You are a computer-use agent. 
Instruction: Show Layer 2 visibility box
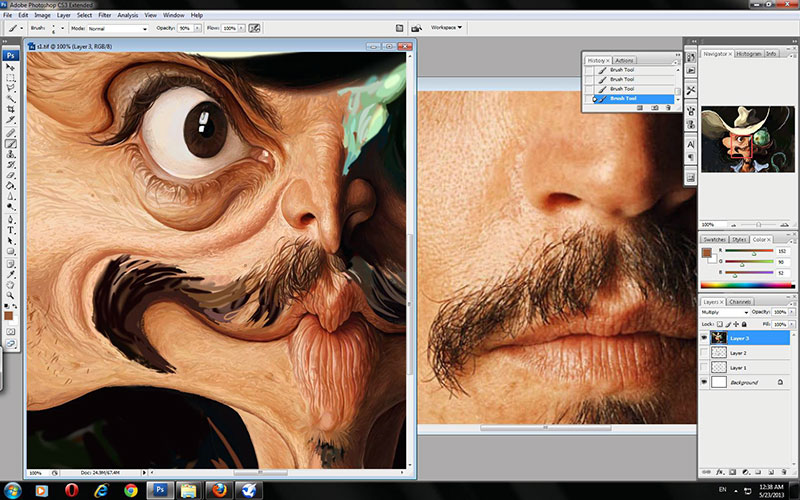pyautogui.click(x=704, y=353)
